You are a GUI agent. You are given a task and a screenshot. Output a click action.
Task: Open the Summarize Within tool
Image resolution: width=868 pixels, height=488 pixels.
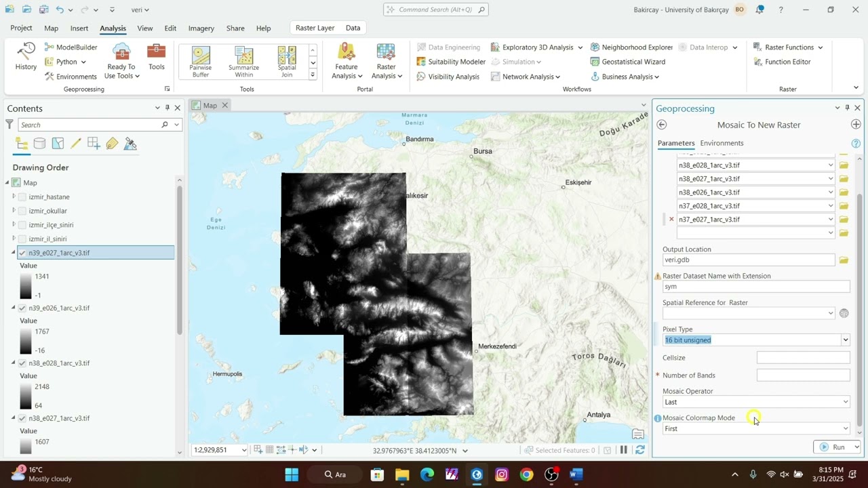pyautogui.click(x=243, y=62)
